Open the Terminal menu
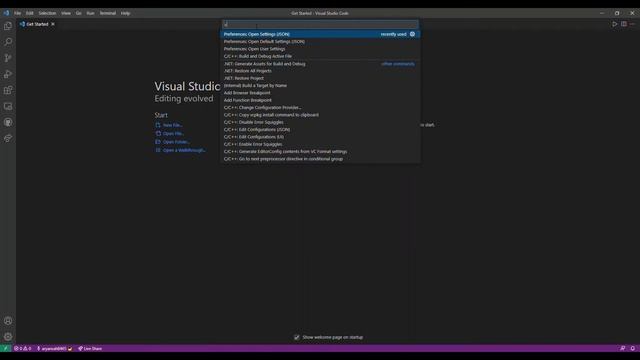The height and width of the screenshot is (360, 640). [x=108, y=13]
